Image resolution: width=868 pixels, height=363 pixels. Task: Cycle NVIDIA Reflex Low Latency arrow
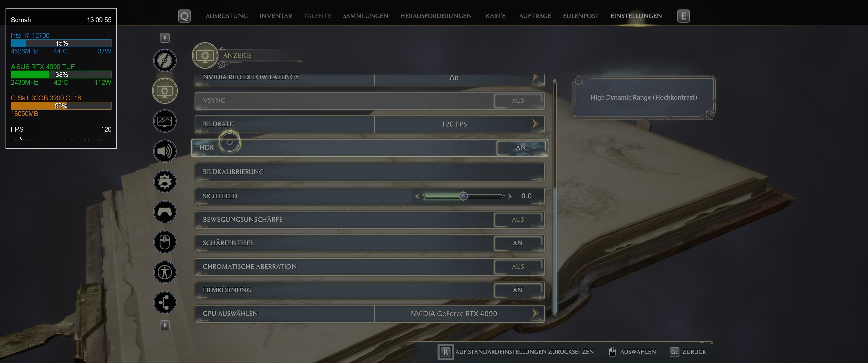click(x=535, y=77)
